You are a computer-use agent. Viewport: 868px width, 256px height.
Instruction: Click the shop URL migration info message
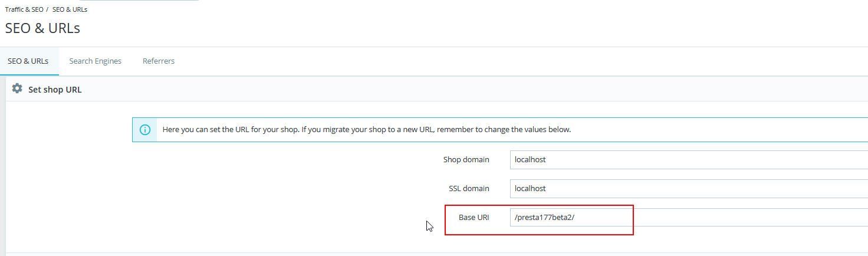pyautogui.click(x=366, y=130)
